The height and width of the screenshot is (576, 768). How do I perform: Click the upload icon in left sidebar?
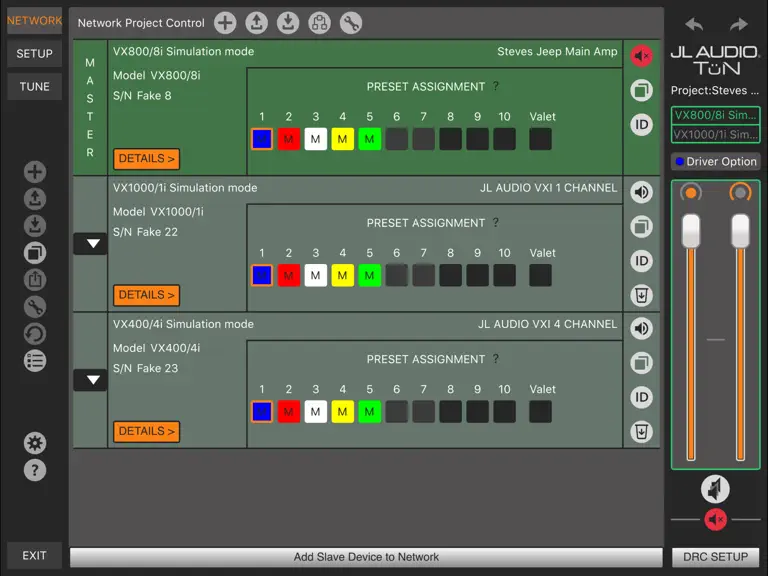35,199
